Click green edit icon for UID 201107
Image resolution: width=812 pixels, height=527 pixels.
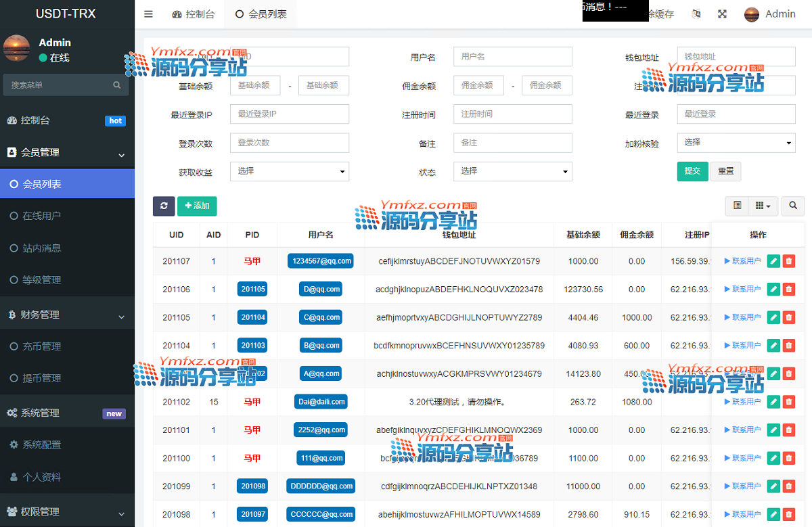click(773, 261)
